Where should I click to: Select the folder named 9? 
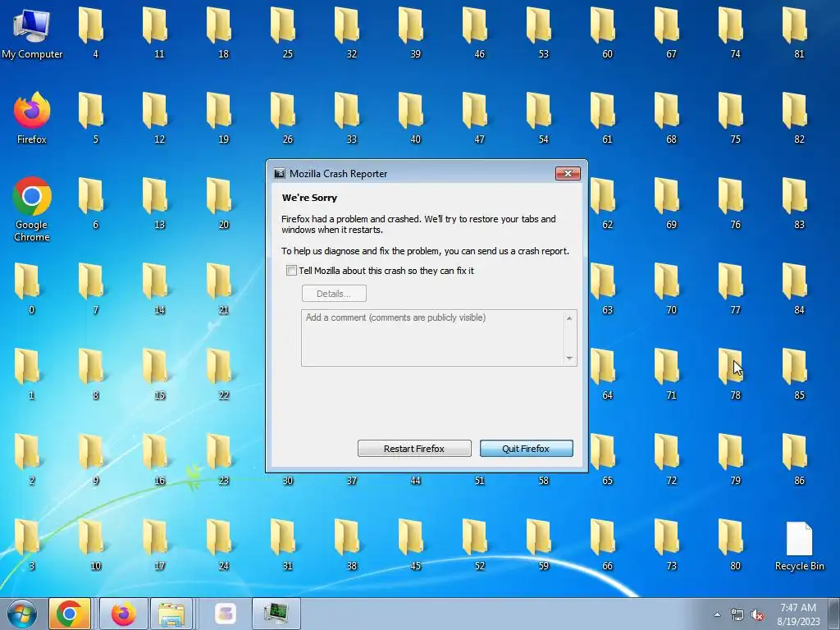tap(92, 459)
